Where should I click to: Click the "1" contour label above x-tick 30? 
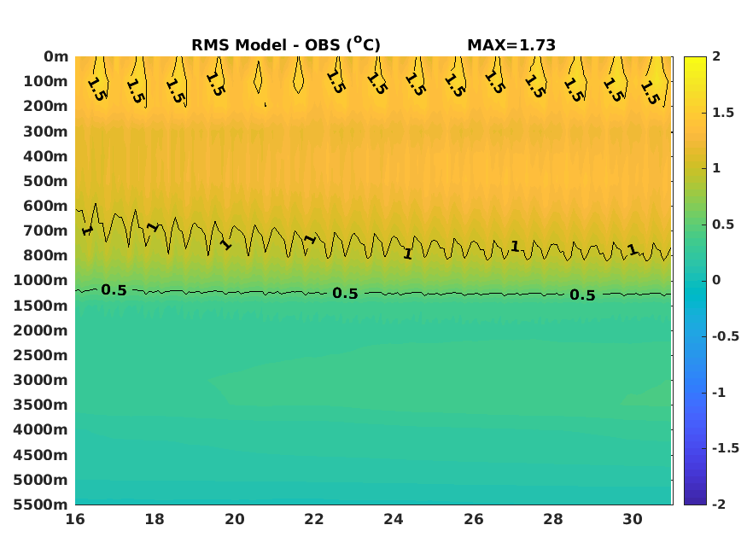632,249
